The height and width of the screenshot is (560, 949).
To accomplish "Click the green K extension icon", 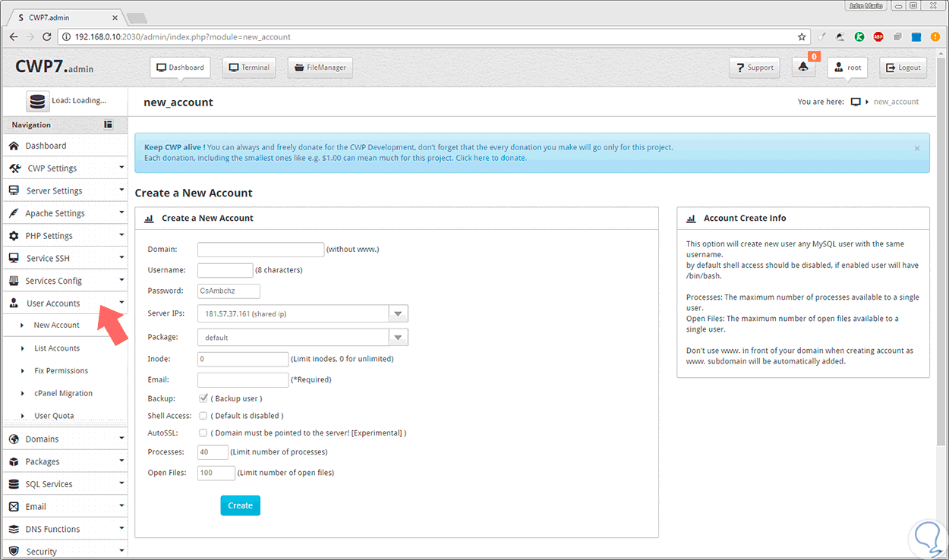I will (859, 36).
